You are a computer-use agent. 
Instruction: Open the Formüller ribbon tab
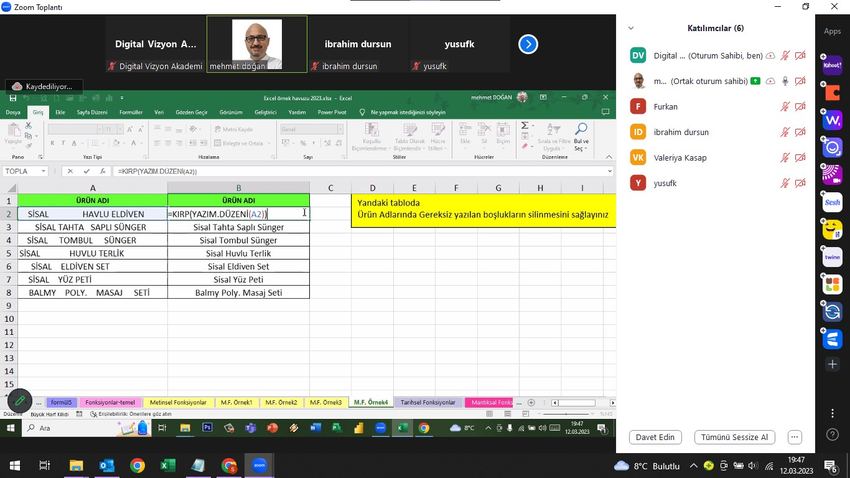(131, 112)
